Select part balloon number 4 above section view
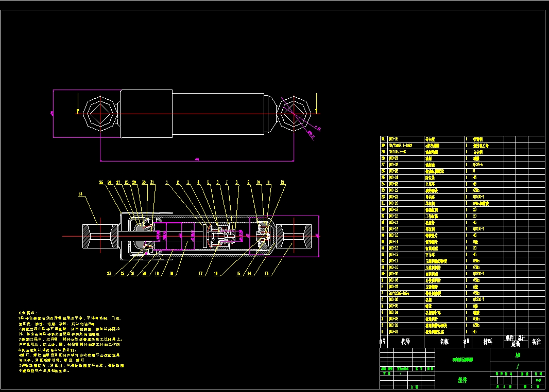The image size is (549, 392). pos(198,183)
